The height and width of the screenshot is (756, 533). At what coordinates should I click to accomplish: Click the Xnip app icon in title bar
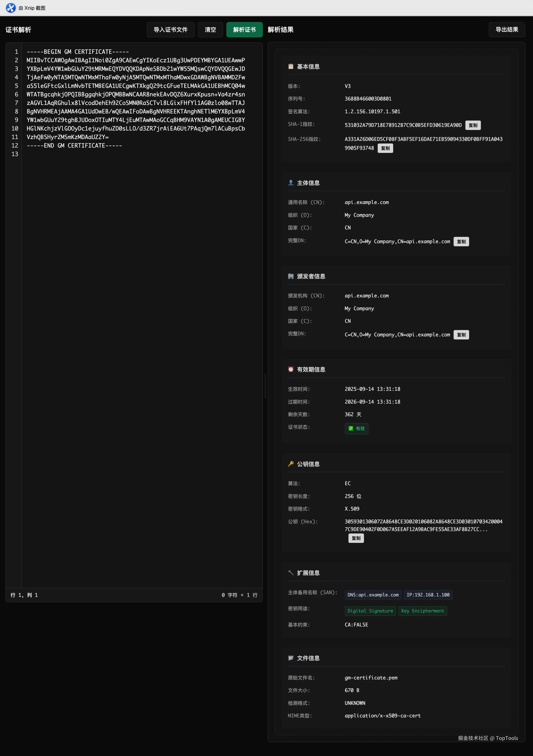point(11,8)
